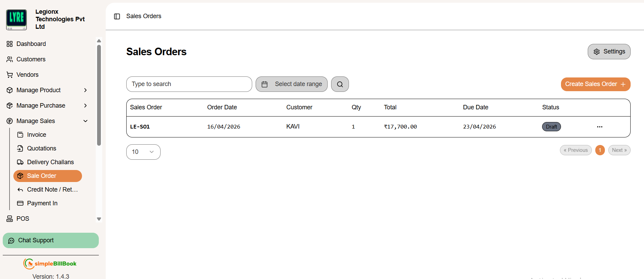Screen dimensions: 644x279
Task: Click the sidebar vertical scrollbar thumb
Action: coord(99,95)
